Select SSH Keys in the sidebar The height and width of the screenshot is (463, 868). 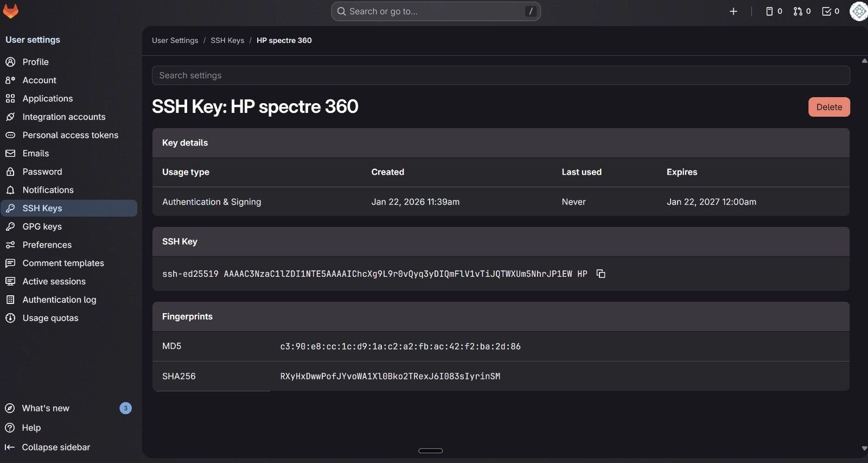click(69, 208)
